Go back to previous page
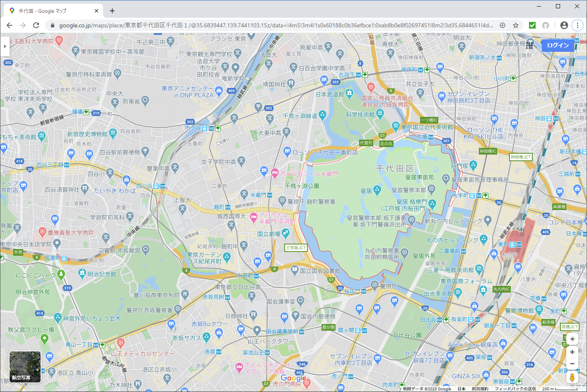 click(10, 25)
